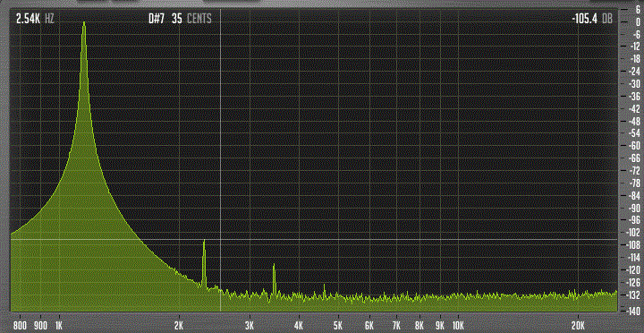Screen dimensions: 644x333
Task: Click the 2.54K HZ frequency readout
Action: 35,19
